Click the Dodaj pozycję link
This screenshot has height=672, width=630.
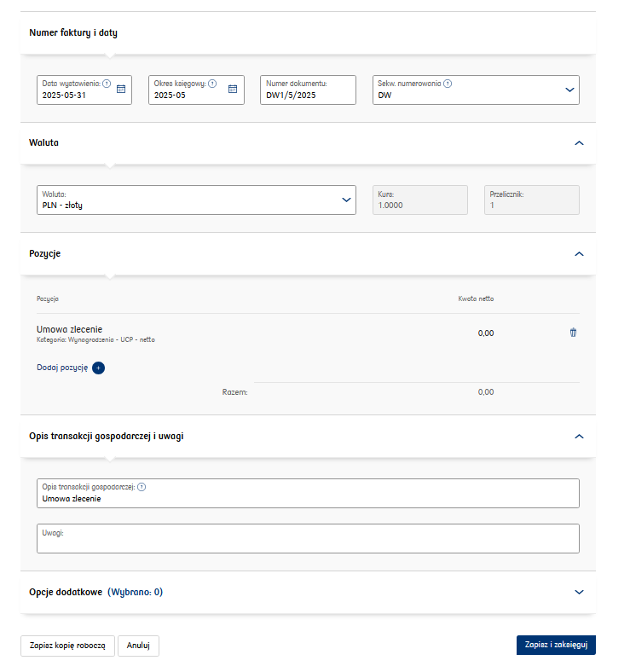pos(62,368)
